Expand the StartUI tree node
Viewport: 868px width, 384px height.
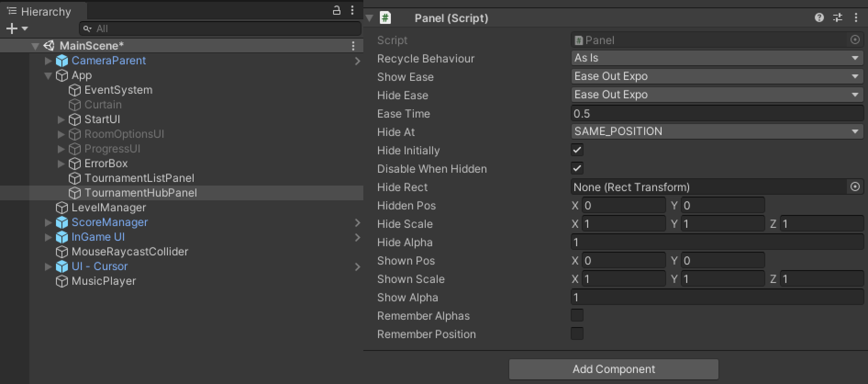click(x=61, y=119)
